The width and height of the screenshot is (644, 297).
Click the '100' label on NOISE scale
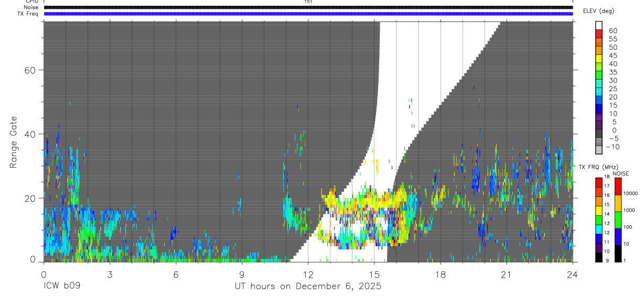coord(628,227)
